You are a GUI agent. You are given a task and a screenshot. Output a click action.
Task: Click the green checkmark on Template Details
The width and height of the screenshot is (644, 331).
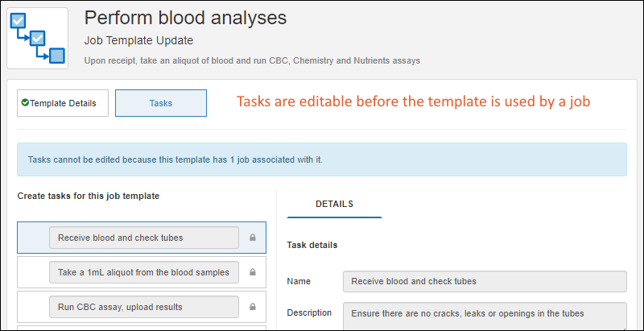[x=25, y=103]
